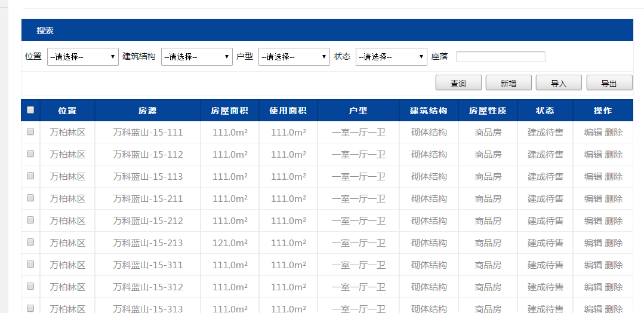Check the row for 万科蓝山-15-211

[x=30, y=198]
